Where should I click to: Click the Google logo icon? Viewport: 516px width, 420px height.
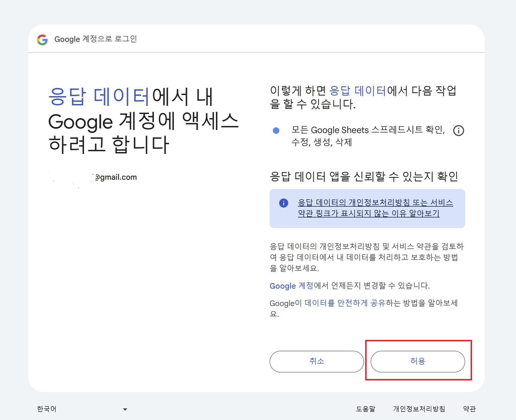[42, 40]
